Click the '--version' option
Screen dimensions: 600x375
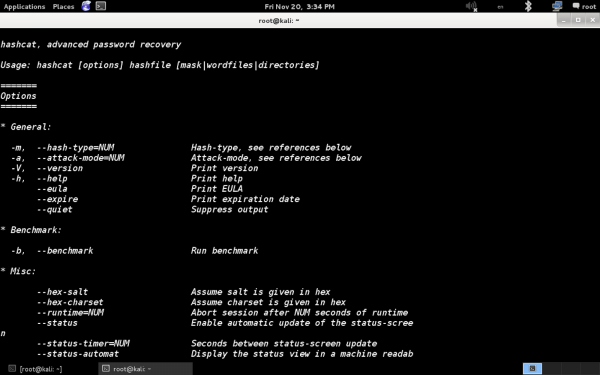tap(60, 168)
